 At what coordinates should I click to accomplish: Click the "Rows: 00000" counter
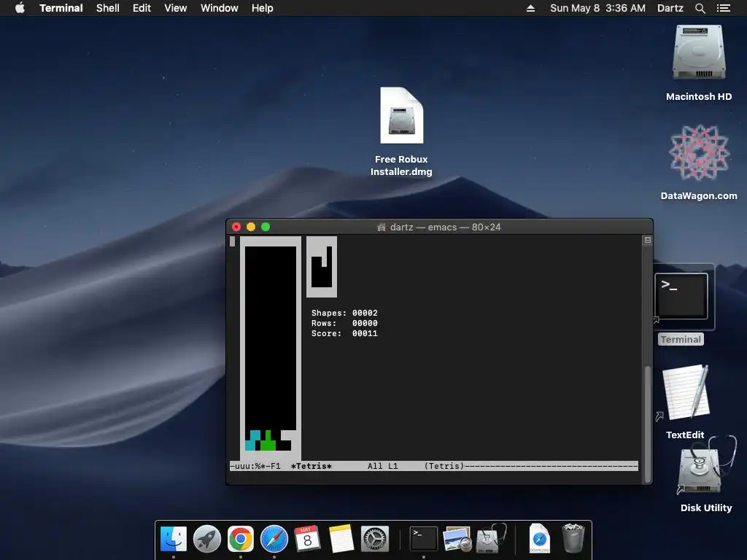tap(344, 323)
